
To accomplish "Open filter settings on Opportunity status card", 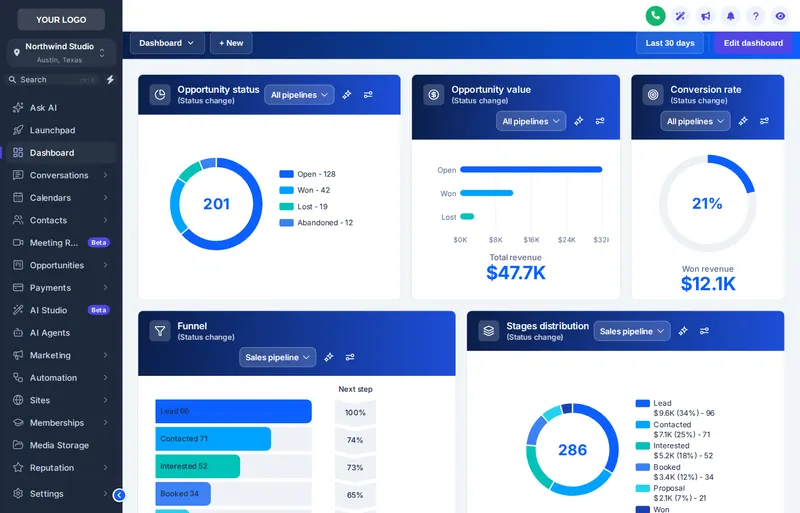I will 368,94.
